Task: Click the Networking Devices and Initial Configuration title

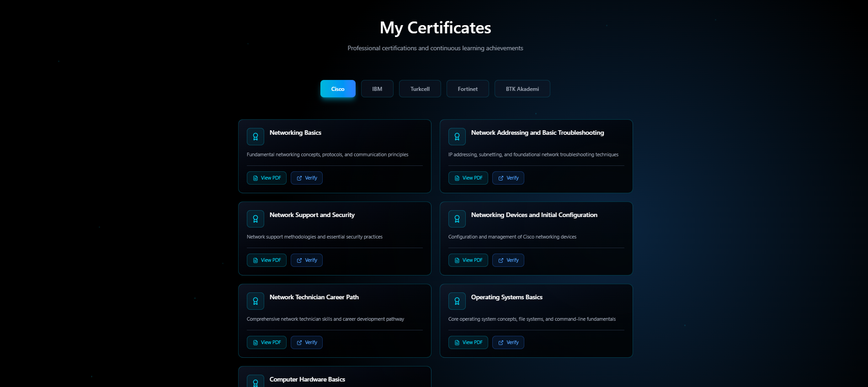Action: point(534,215)
